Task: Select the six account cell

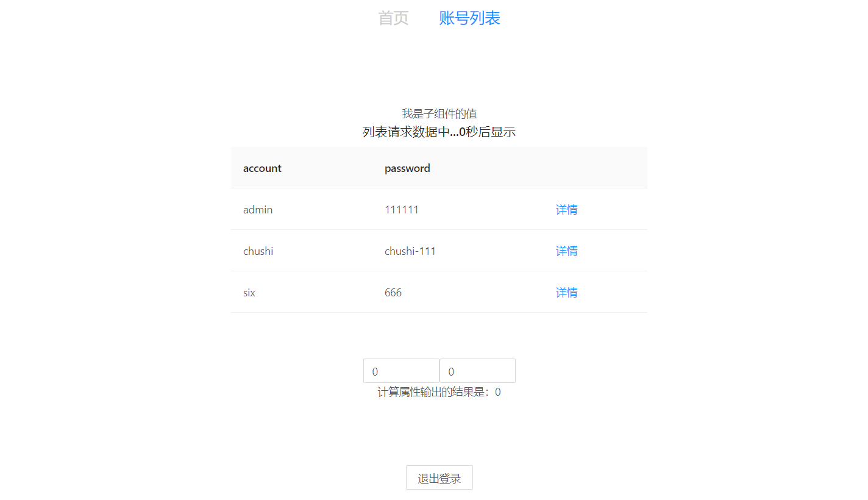Action: point(302,293)
